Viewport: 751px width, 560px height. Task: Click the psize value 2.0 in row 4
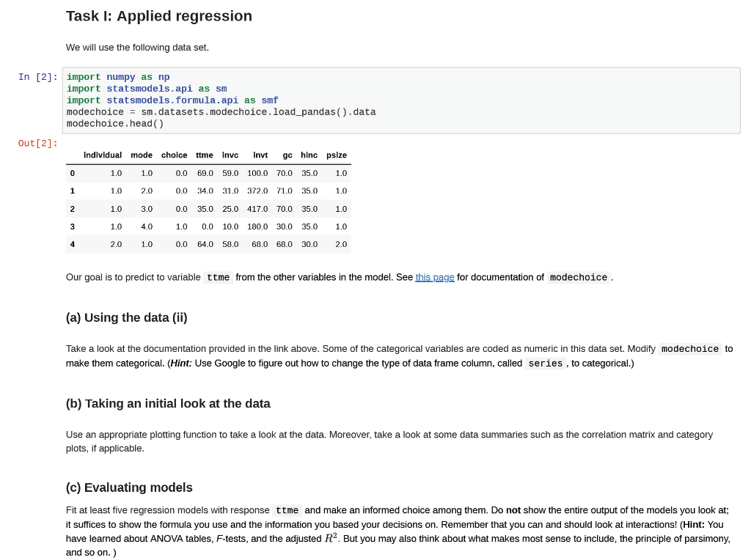(x=341, y=245)
